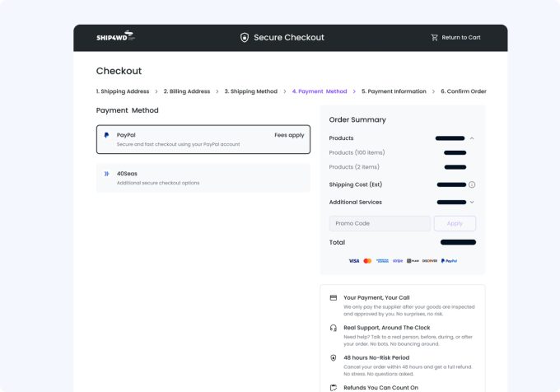The width and height of the screenshot is (560, 392).
Task: Click the American Express logo
Action: pyautogui.click(x=382, y=261)
